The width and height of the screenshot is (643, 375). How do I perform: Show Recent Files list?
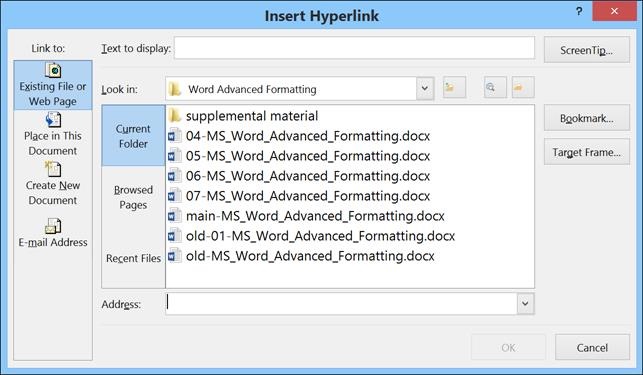click(x=133, y=258)
